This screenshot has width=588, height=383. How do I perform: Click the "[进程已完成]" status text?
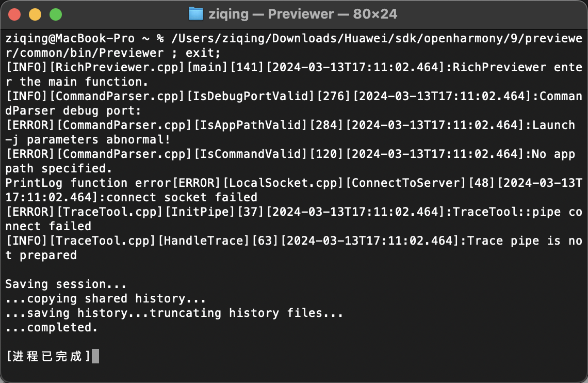48,356
